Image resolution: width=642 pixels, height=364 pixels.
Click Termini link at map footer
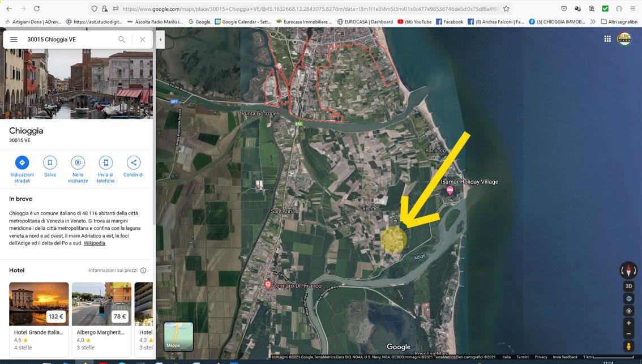[x=523, y=357]
